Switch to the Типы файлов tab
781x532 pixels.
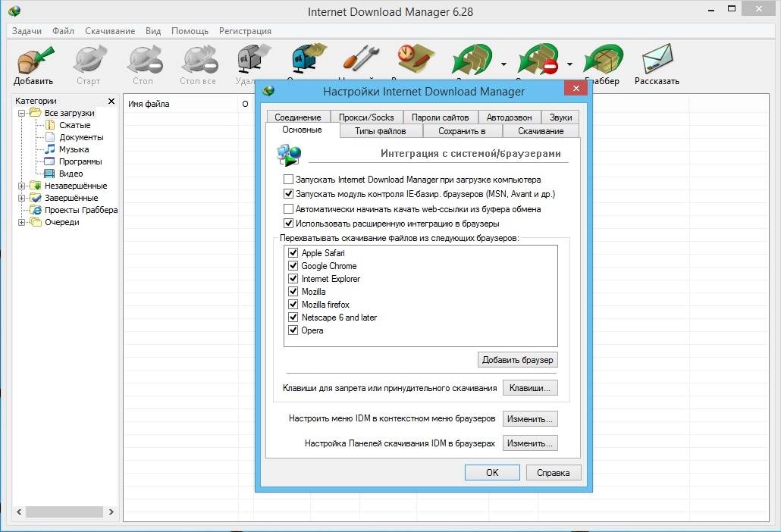pyautogui.click(x=381, y=131)
